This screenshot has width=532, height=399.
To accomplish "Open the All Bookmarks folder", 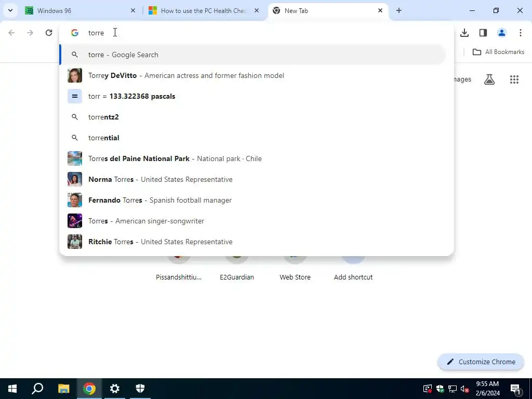I will (498, 52).
